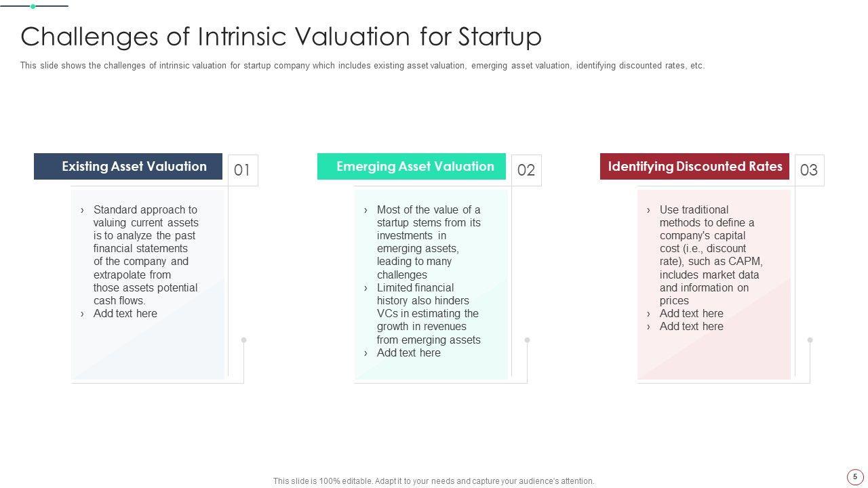Click the 'Limited financial history' bullet
The width and height of the screenshot is (868, 488).
click(429, 314)
